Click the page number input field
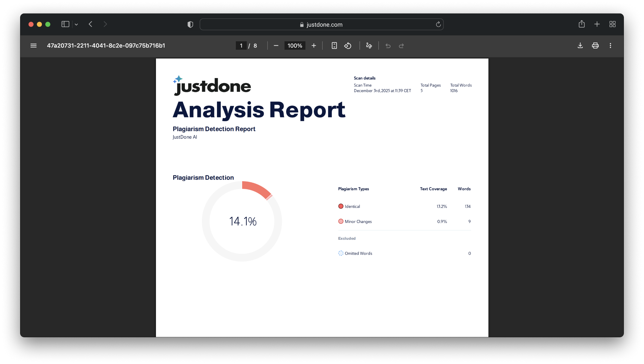The width and height of the screenshot is (644, 364). [x=241, y=46]
